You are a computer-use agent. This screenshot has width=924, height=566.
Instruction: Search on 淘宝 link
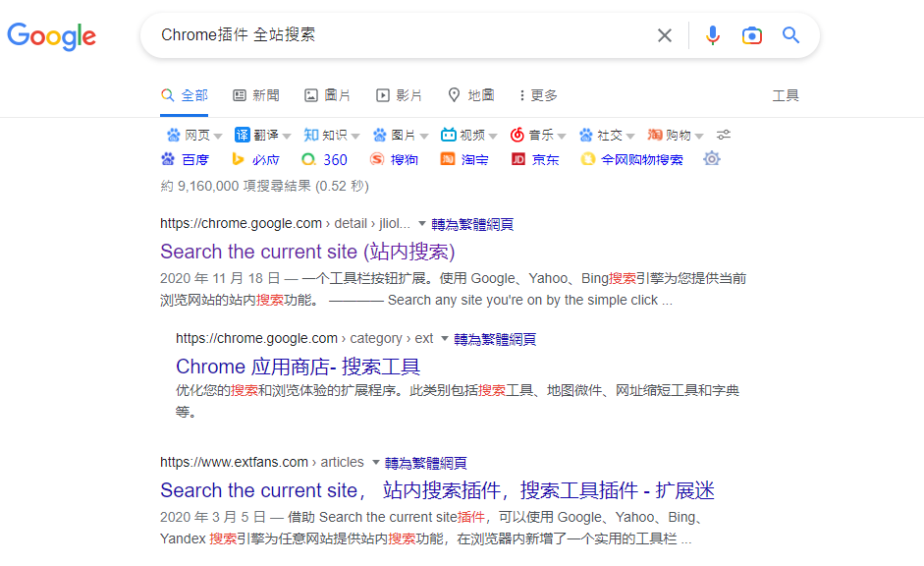click(x=474, y=160)
